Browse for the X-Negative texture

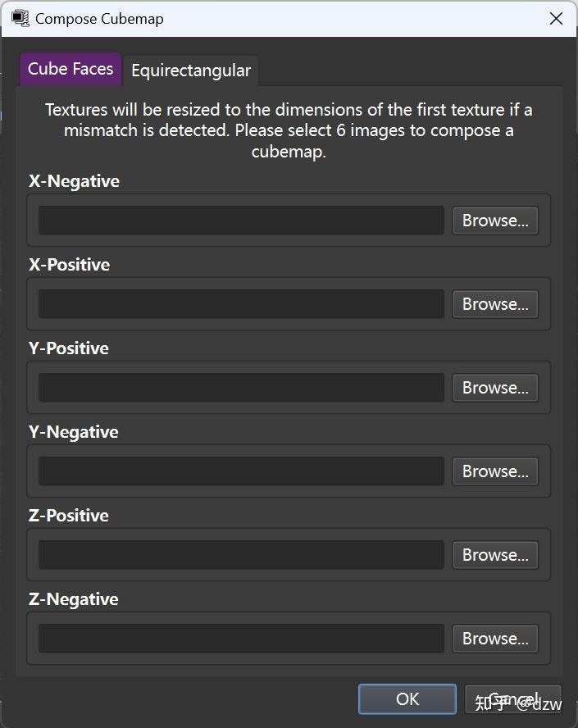coord(495,221)
